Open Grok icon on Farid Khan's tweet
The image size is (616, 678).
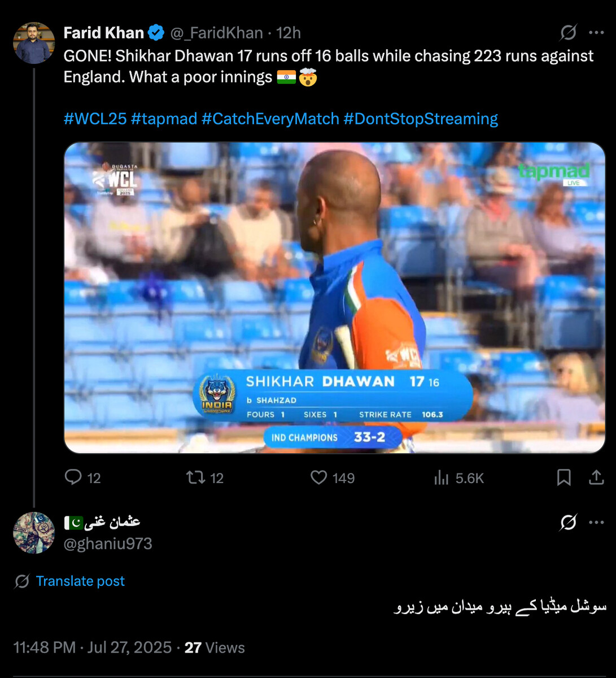tap(569, 33)
